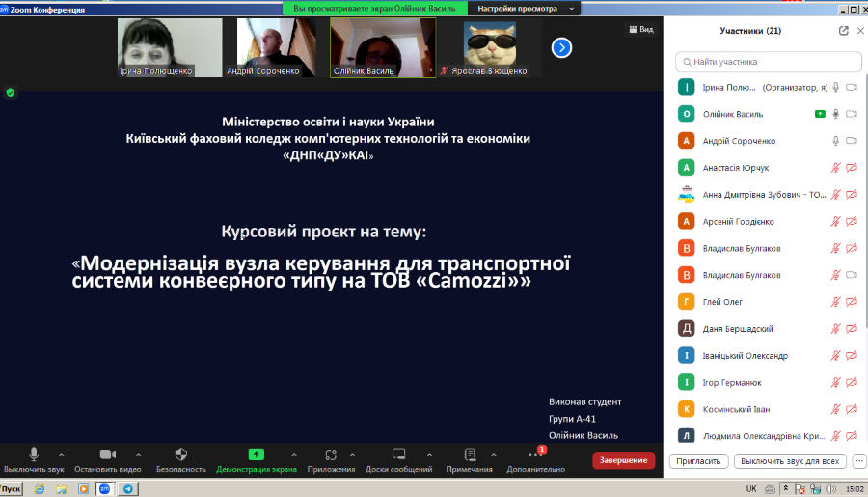Click UK language indicator in taskbar
Viewport: 868px width, 497px height.
(751, 488)
